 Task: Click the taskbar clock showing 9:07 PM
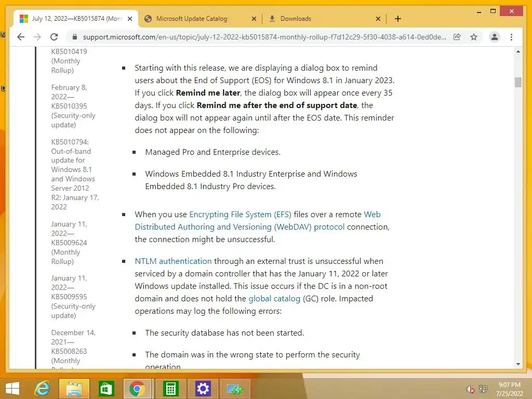(509, 389)
